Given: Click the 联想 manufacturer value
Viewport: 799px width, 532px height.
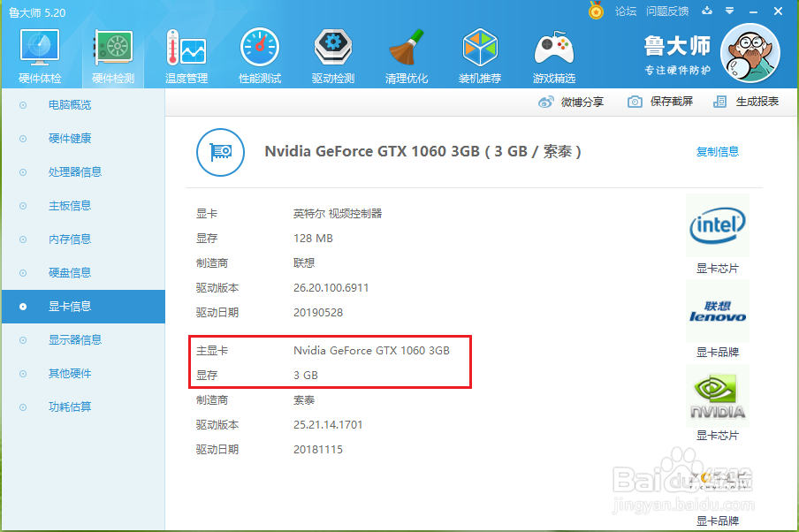Looking at the screenshot, I should coord(304,263).
